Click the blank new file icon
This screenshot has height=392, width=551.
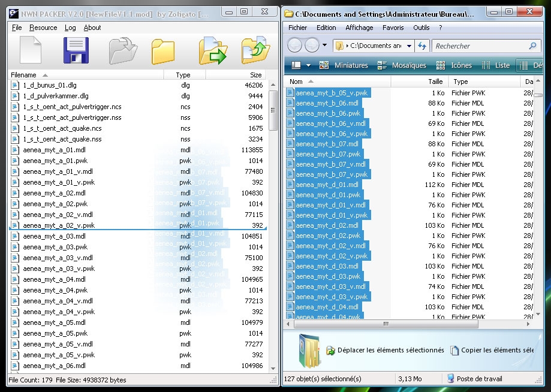(x=30, y=50)
